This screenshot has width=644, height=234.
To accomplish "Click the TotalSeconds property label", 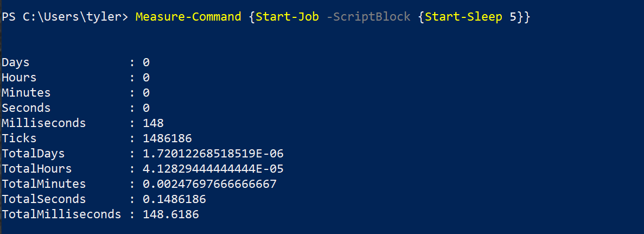I will pos(43,199).
